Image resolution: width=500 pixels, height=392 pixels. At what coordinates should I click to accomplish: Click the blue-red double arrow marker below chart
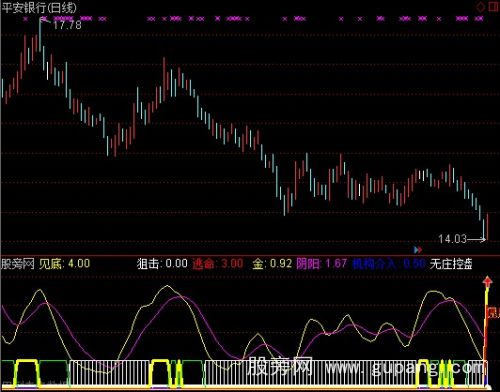pos(418,249)
